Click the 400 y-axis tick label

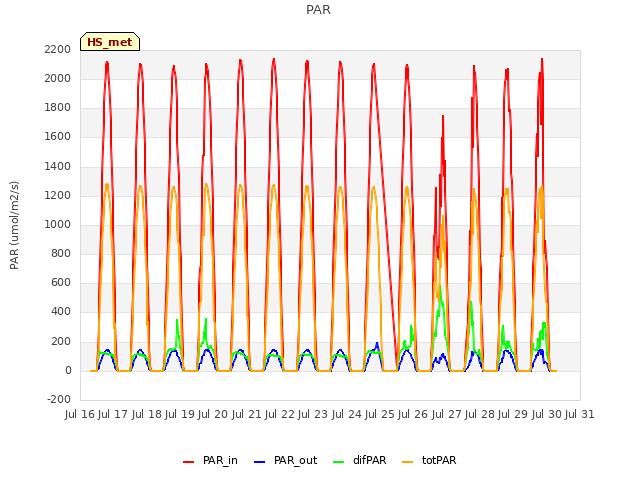(x=61, y=312)
